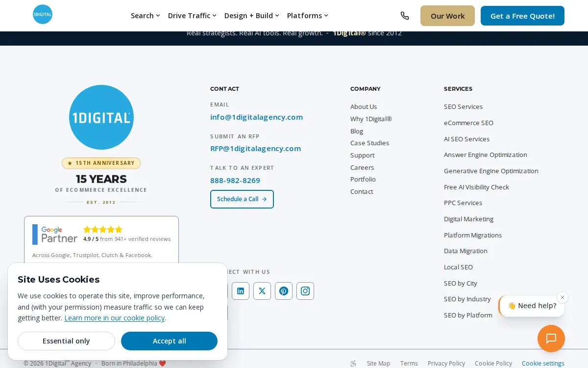Open Generative Engine Optimization link
This screenshot has height=368, width=588.
491,171
